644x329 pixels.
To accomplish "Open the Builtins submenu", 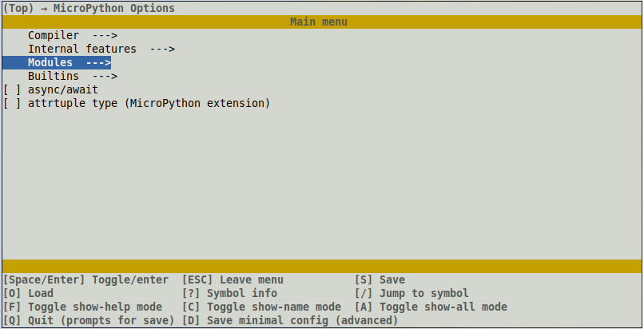I will (73, 77).
